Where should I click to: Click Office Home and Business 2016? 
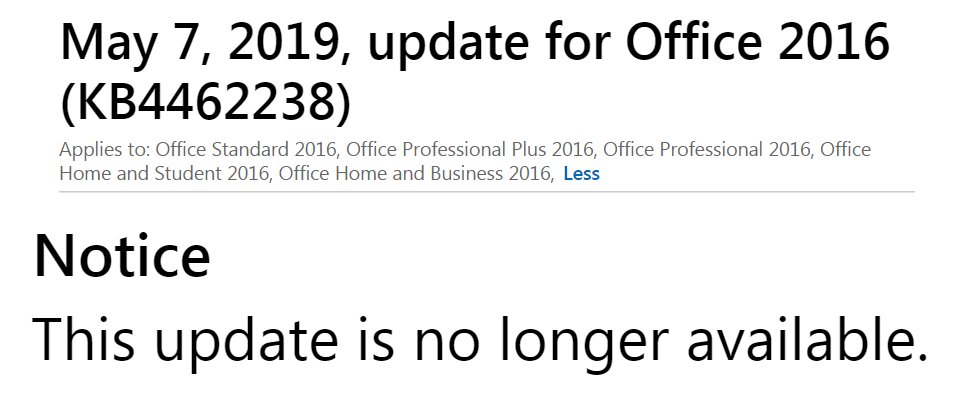tap(415, 174)
